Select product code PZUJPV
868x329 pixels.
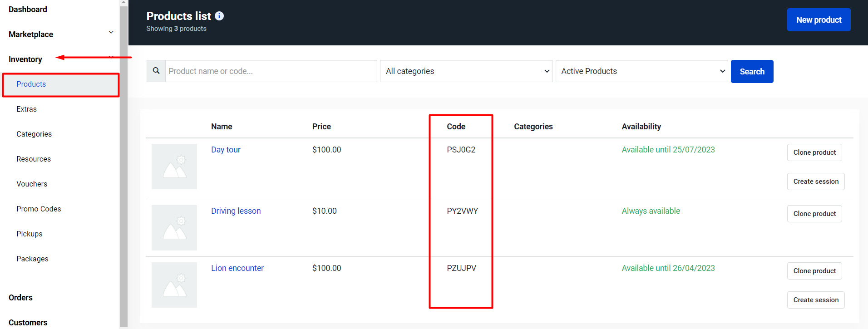pyautogui.click(x=461, y=268)
